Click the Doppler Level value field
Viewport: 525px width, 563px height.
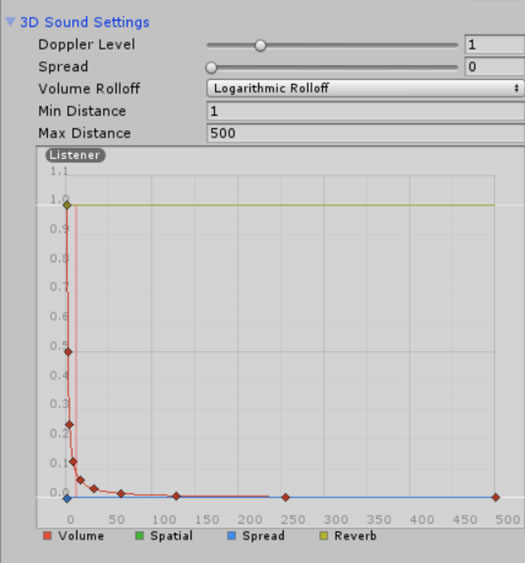coord(494,45)
